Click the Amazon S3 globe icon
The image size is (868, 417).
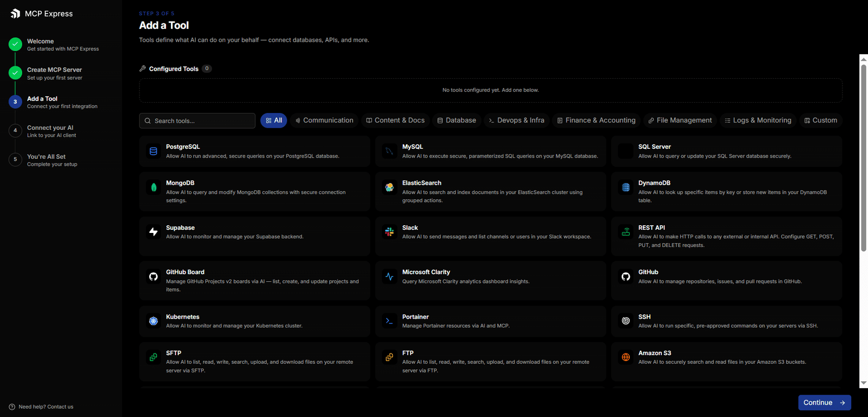626,357
